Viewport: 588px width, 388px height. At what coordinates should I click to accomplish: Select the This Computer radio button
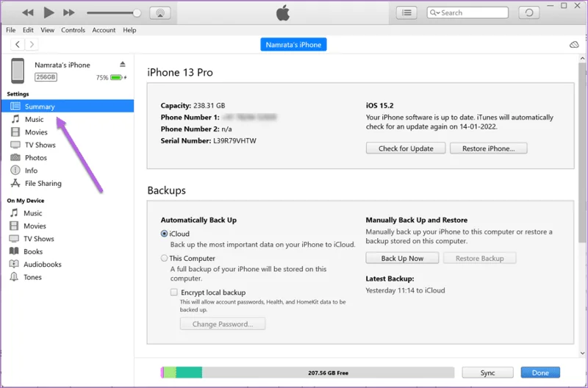(x=164, y=258)
